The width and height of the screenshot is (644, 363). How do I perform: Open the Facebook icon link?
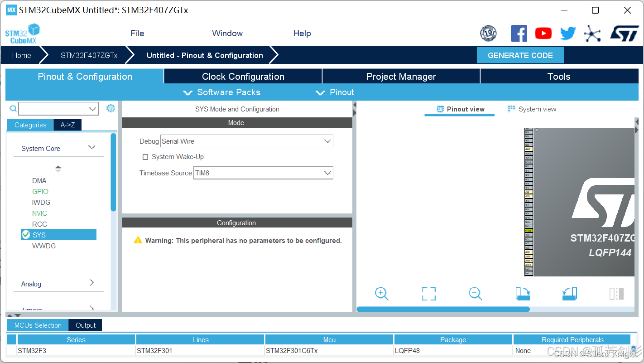[x=519, y=34]
